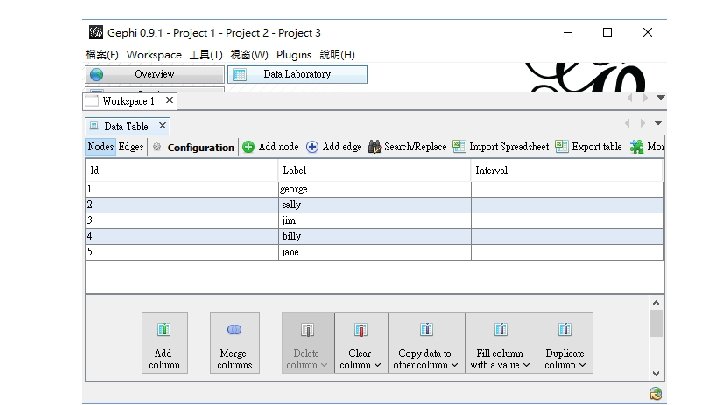Viewport: 720px width, 405px height.
Task: Click the globe icon on Overview
Action: tap(96, 74)
